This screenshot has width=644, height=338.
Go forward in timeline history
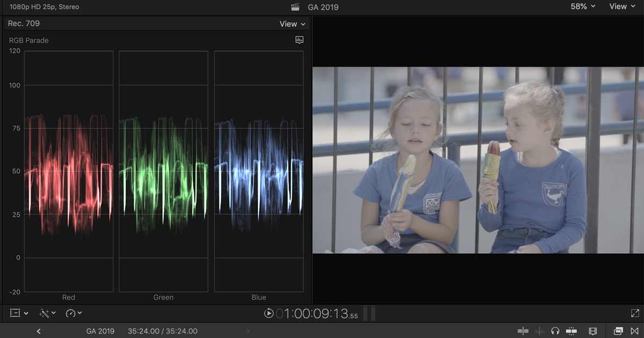248,332
